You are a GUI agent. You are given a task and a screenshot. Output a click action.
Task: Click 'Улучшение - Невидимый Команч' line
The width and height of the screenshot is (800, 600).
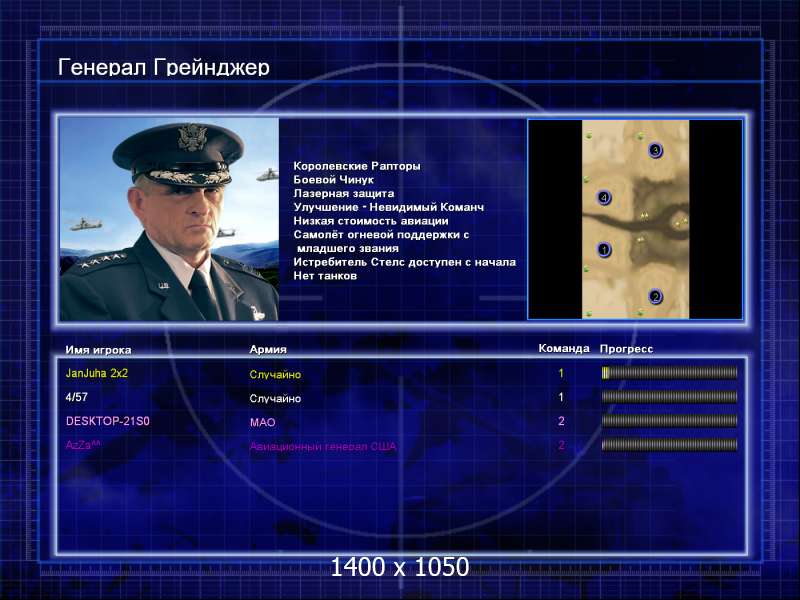388,207
